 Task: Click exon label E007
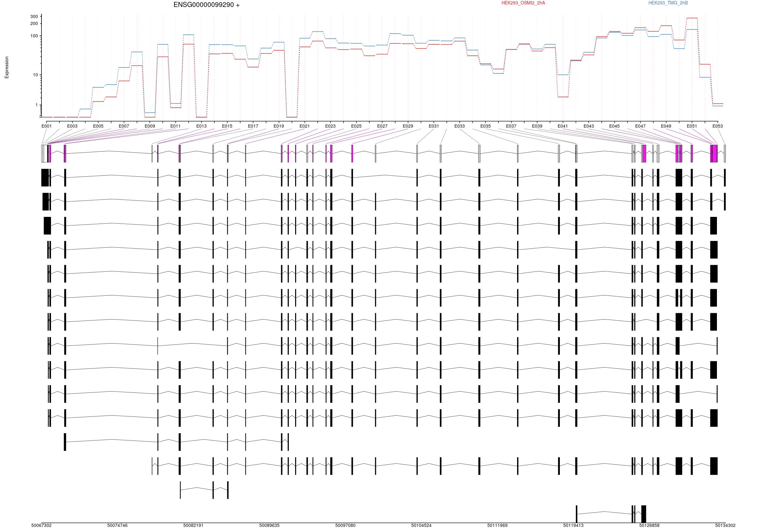[x=124, y=126]
